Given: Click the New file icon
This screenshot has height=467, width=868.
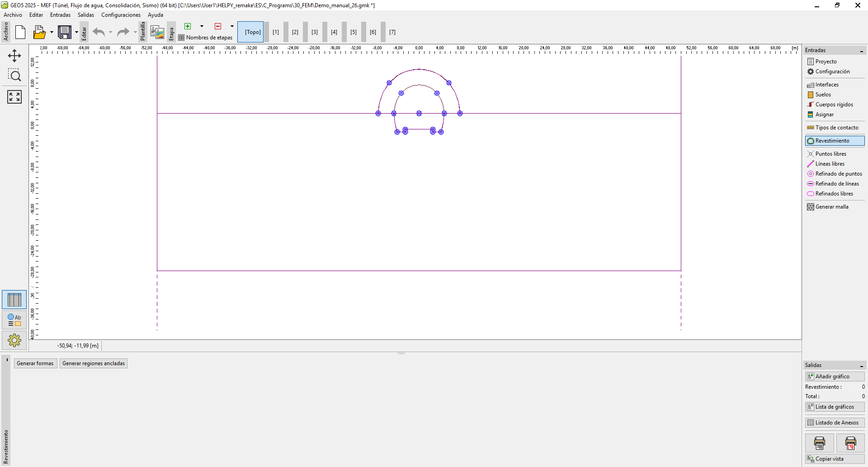Looking at the screenshot, I should point(20,32).
